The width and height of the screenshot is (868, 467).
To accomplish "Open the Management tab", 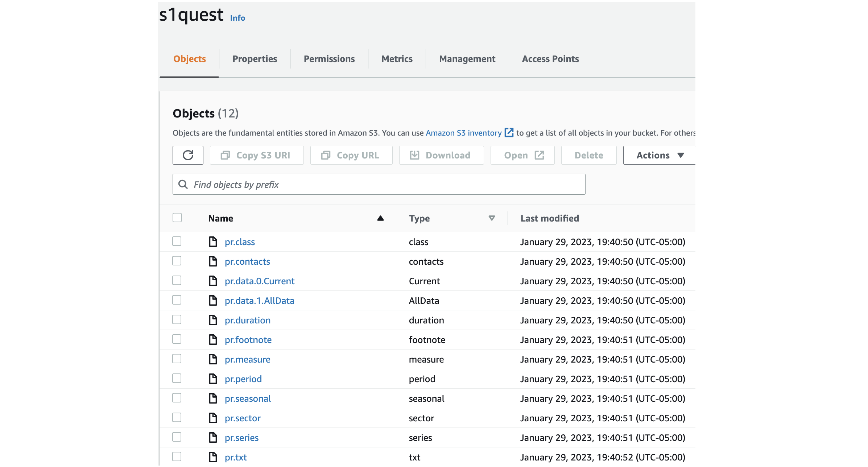I will 467,59.
